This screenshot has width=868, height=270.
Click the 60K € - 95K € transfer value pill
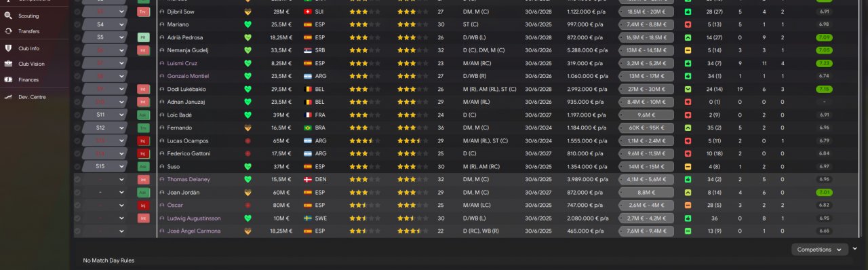point(646,128)
